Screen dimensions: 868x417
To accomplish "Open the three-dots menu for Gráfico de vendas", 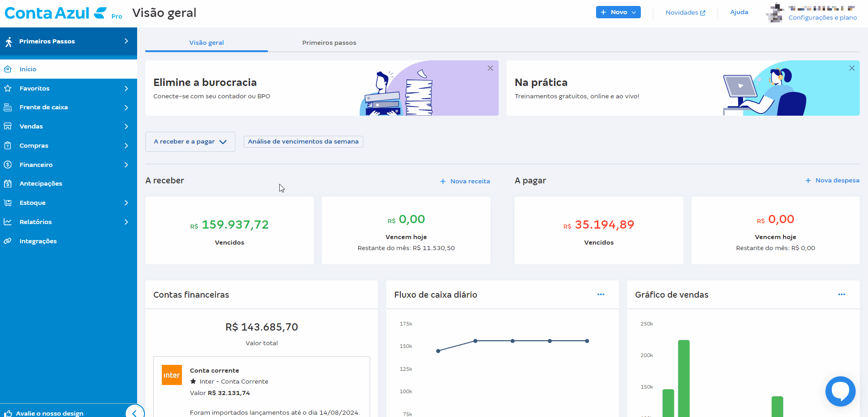I will 841,294.
